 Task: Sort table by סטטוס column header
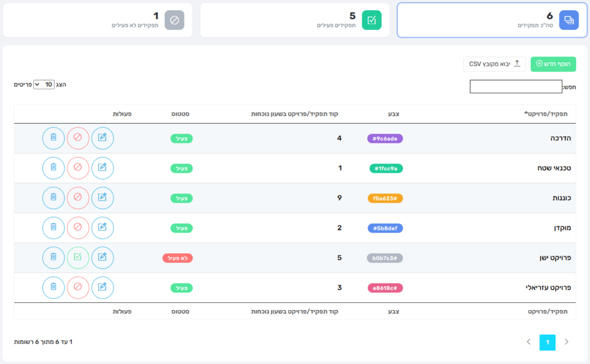(x=180, y=113)
